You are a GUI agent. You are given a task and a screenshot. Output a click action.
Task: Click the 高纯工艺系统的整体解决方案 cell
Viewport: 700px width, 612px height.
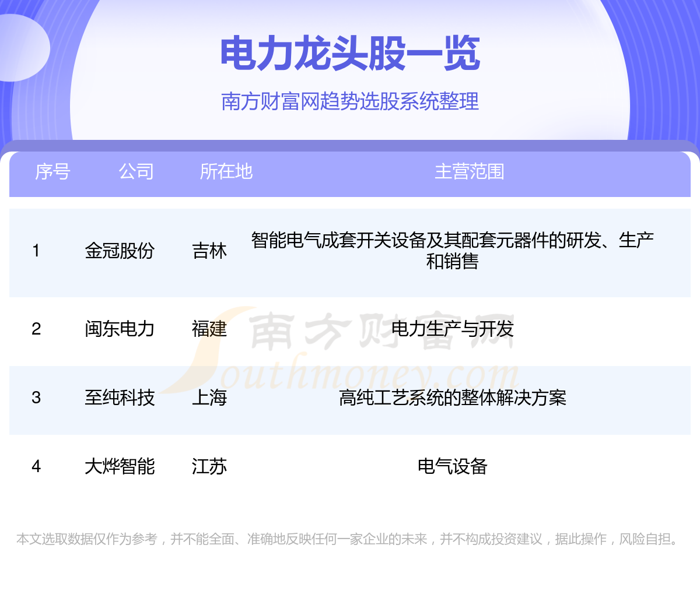click(453, 398)
